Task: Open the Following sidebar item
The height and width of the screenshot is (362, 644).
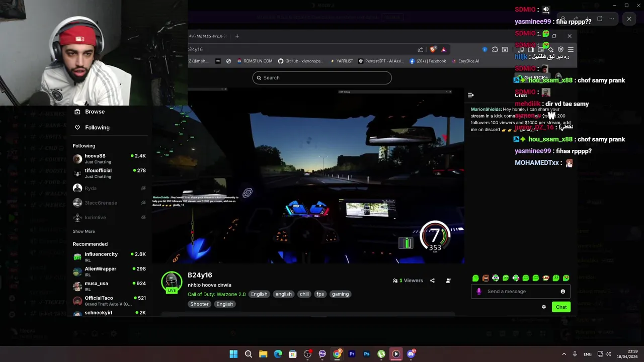Action: tap(92, 128)
